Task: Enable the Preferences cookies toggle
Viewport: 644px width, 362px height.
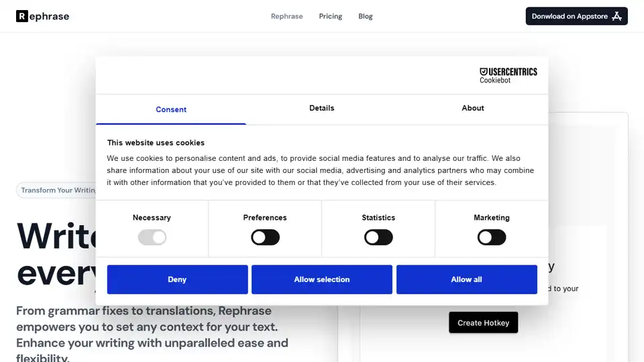Action: [x=265, y=237]
